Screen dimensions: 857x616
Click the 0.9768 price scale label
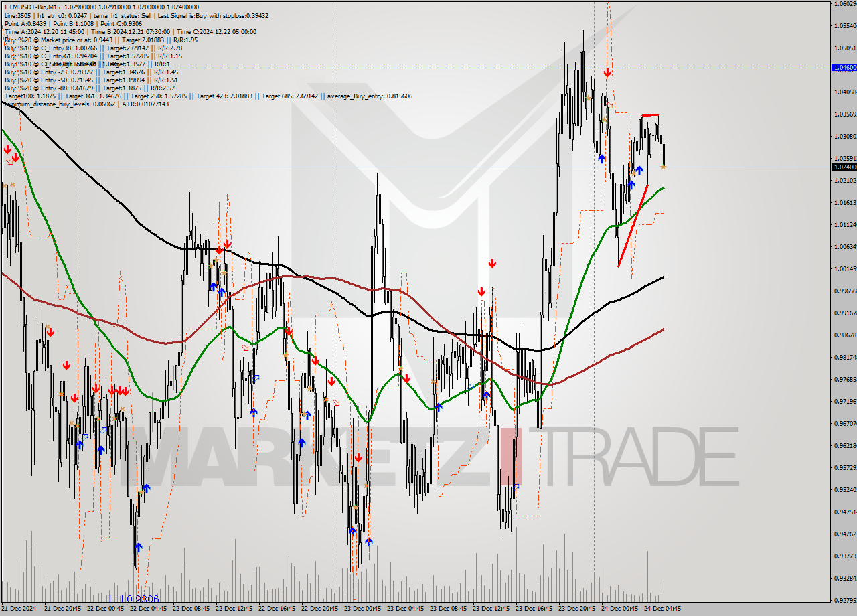[x=845, y=379]
